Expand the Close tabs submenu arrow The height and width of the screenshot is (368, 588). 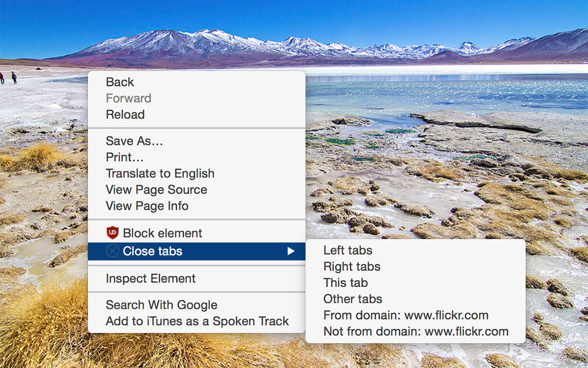pyautogui.click(x=291, y=251)
